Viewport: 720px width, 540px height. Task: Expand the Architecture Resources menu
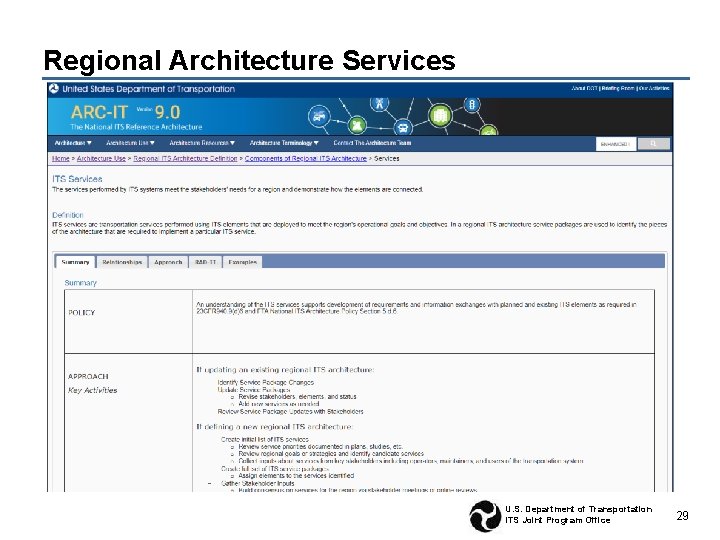coord(202,143)
